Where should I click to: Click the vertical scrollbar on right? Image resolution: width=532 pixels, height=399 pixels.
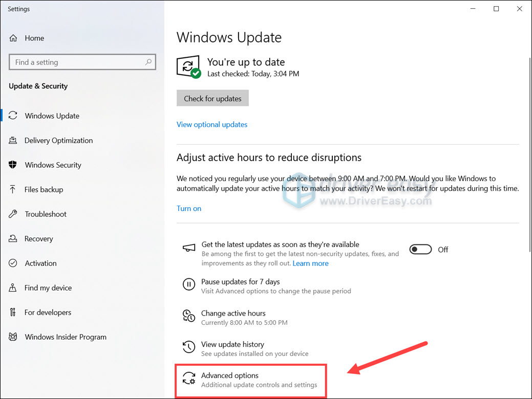(x=529, y=153)
